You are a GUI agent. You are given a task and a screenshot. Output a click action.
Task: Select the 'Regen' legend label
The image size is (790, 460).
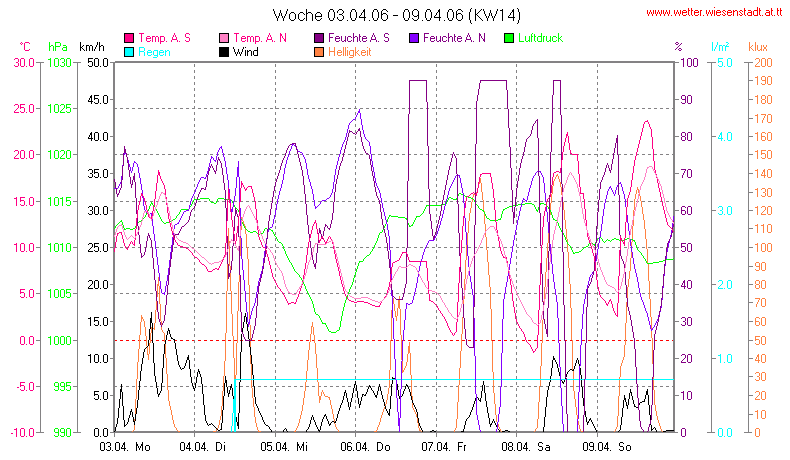click(154, 52)
